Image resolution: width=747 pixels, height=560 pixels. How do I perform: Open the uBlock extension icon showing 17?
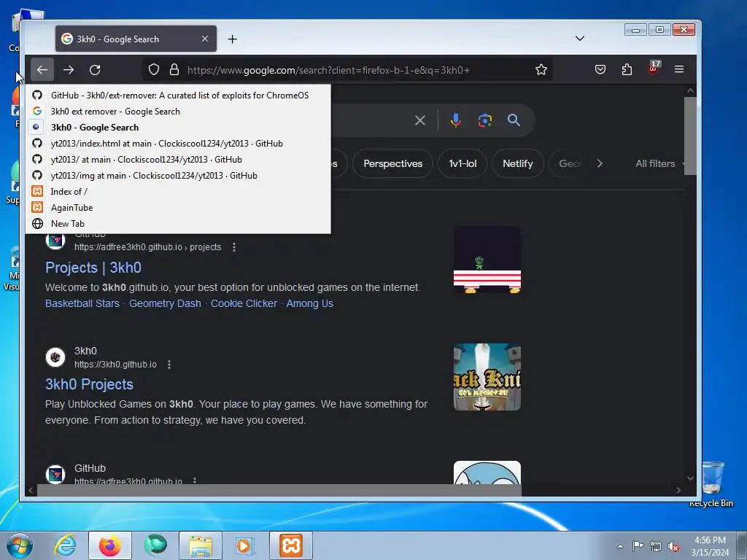(x=654, y=68)
